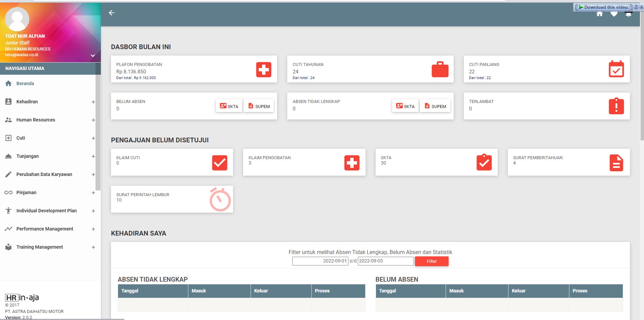Expand the Human Resources submenu

(93, 120)
